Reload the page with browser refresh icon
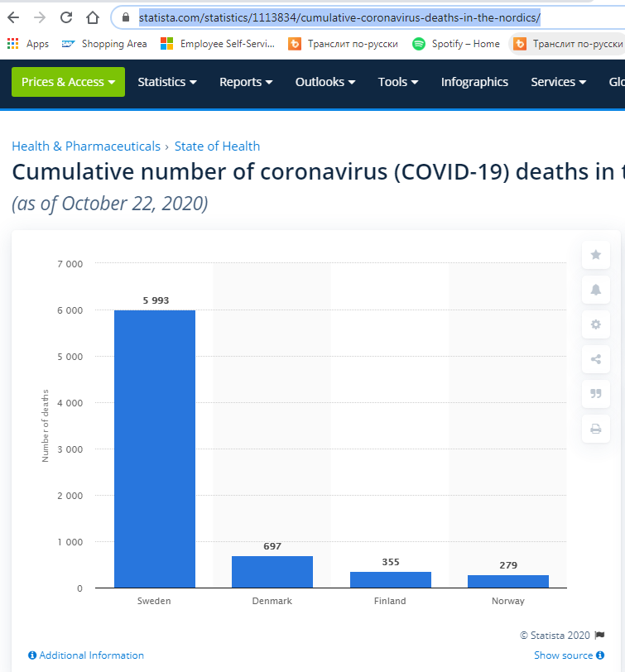This screenshot has height=672, width=625. [x=66, y=17]
